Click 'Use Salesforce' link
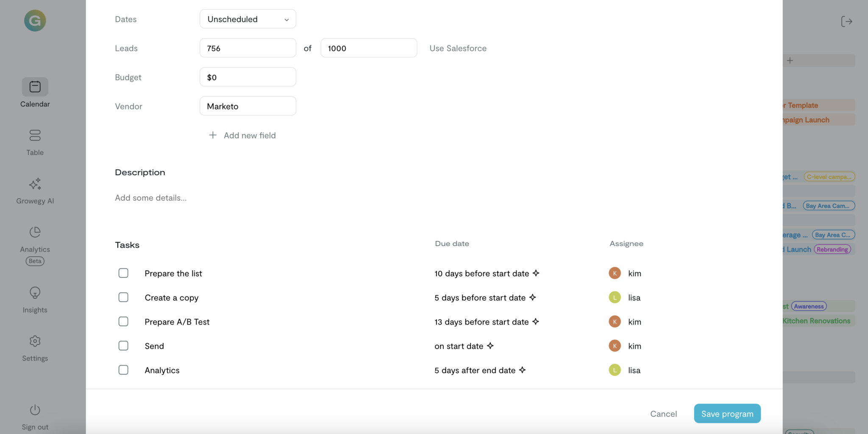 (458, 48)
